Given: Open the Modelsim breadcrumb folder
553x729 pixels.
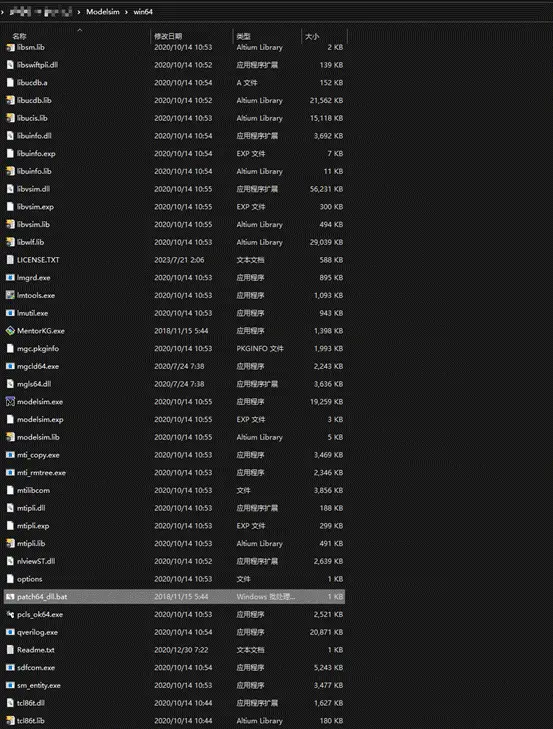Looking at the screenshot, I should tap(103, 12).
